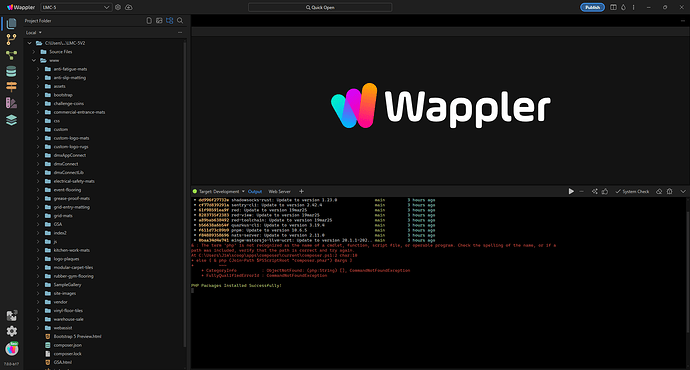Switch to the Web Server tab
The width and height of the screenshot is (690, 370).
(279, 191)
